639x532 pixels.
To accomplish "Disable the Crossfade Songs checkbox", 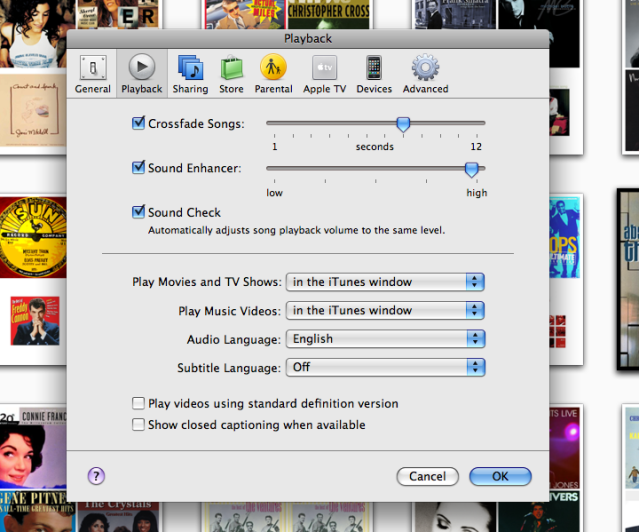I will 138,123.
